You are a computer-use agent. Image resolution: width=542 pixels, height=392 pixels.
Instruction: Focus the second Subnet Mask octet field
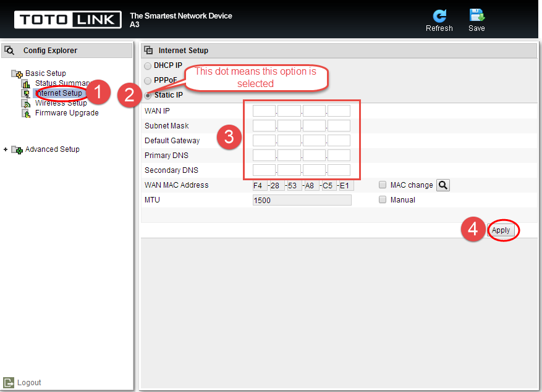289,126
